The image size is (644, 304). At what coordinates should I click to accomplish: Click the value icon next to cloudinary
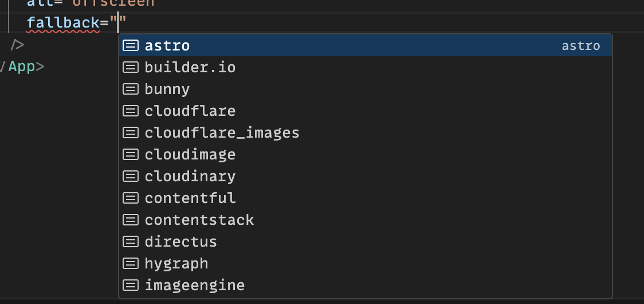131,176
